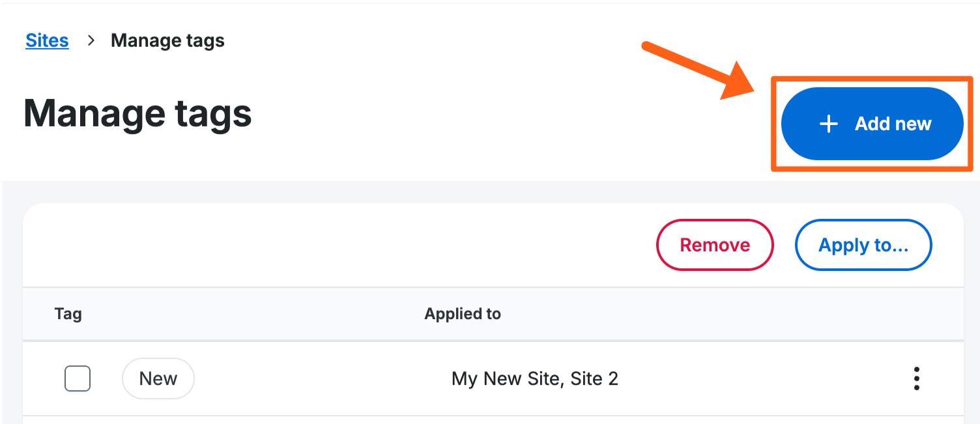Select the New tag pill

pyautogui.click(x=158, y=378)
